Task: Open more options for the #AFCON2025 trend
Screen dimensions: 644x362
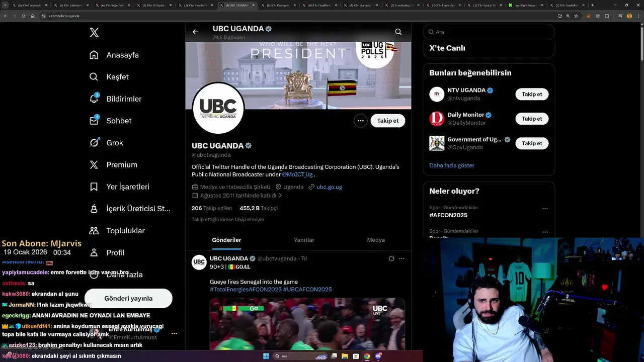Action: [x=545, y=209]
